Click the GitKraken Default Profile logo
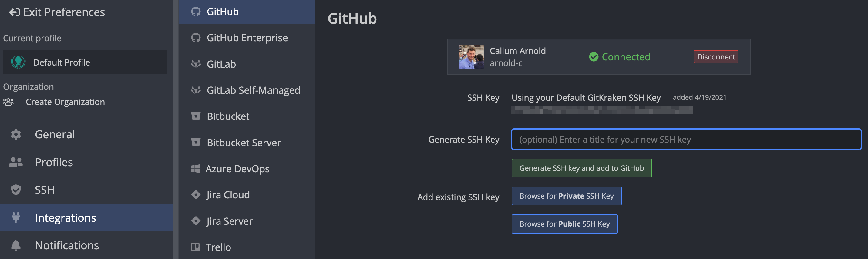The image size is (868, 259). pyautogui.click(x=18, y=62)
